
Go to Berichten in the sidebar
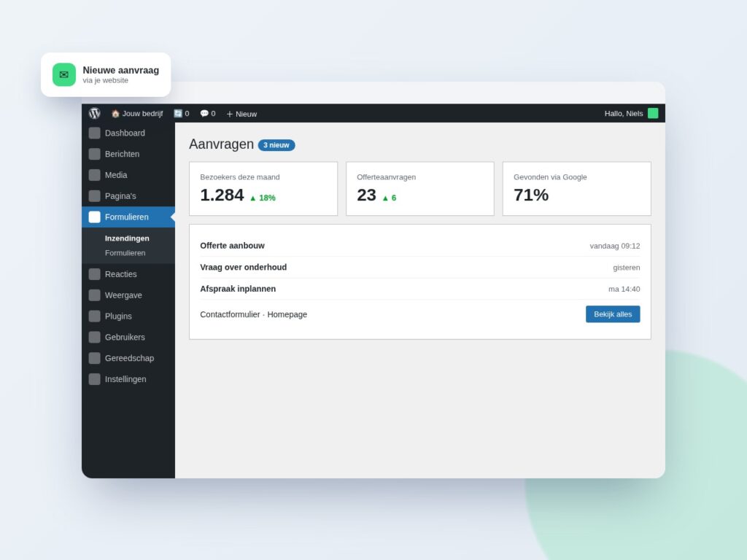128,154
